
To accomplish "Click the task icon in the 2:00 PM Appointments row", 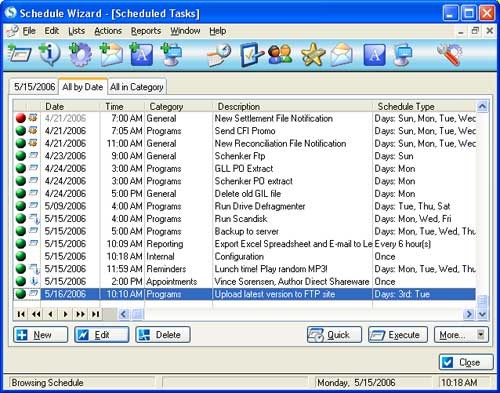I will pyautogui.click(x=34, y=282).
